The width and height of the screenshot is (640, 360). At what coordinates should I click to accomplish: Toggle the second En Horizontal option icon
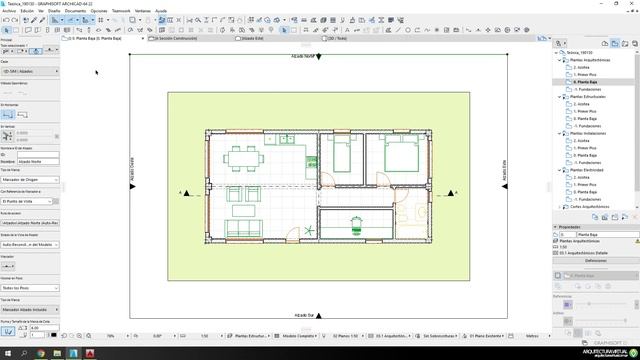click(x=22, y=115)
